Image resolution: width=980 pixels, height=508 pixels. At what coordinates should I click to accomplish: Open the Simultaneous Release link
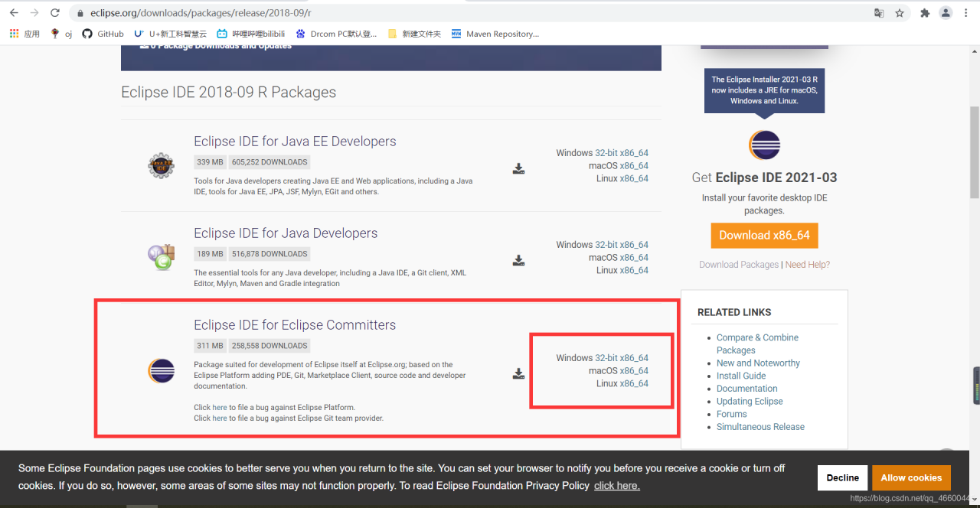(x=760, y=427)
